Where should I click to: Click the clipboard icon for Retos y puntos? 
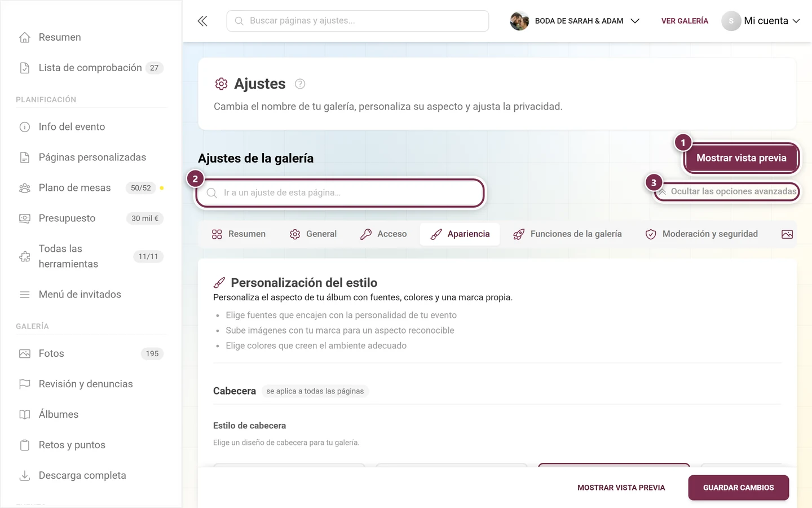point(25,445)
